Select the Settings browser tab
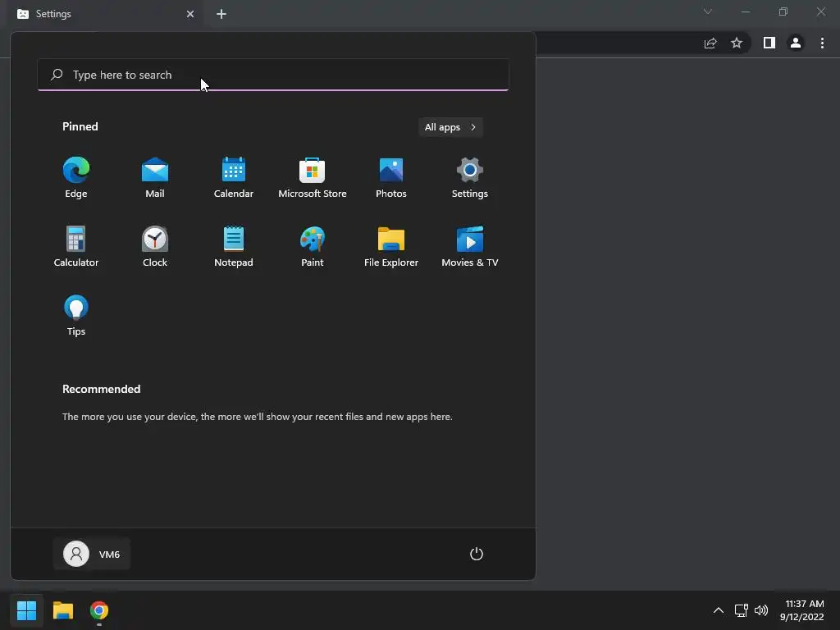The width and height of the screenshot is (840, 630). [106, 14]
